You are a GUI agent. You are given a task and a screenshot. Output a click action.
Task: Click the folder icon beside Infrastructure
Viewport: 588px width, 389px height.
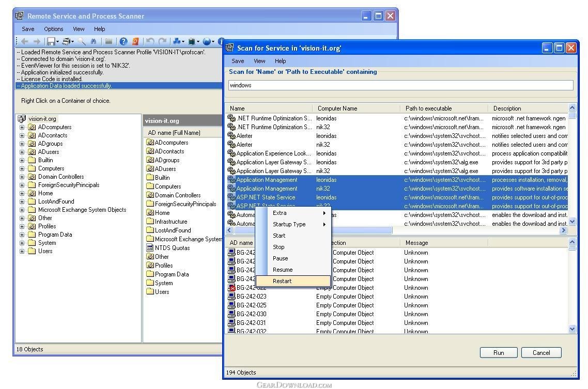pyautogui.click(x=150, y=222)
